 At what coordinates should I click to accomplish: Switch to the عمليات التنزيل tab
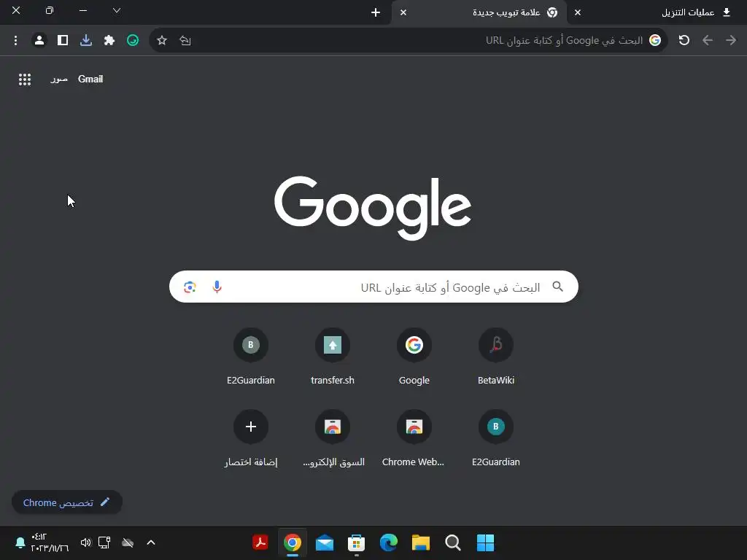655,12
